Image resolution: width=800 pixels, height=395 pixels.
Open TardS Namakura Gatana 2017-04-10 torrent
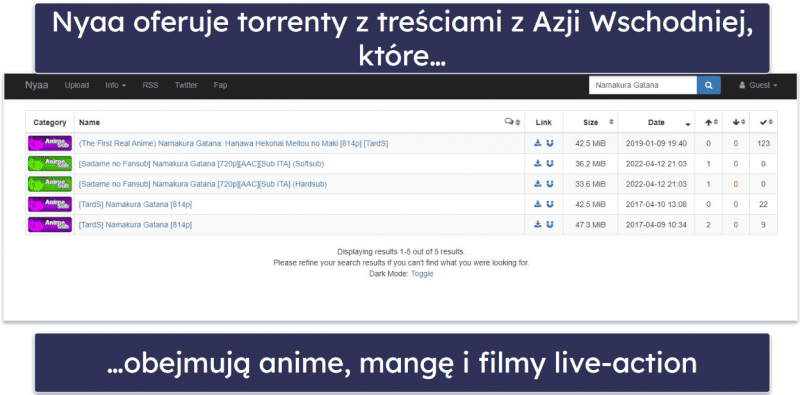[135, 204]
